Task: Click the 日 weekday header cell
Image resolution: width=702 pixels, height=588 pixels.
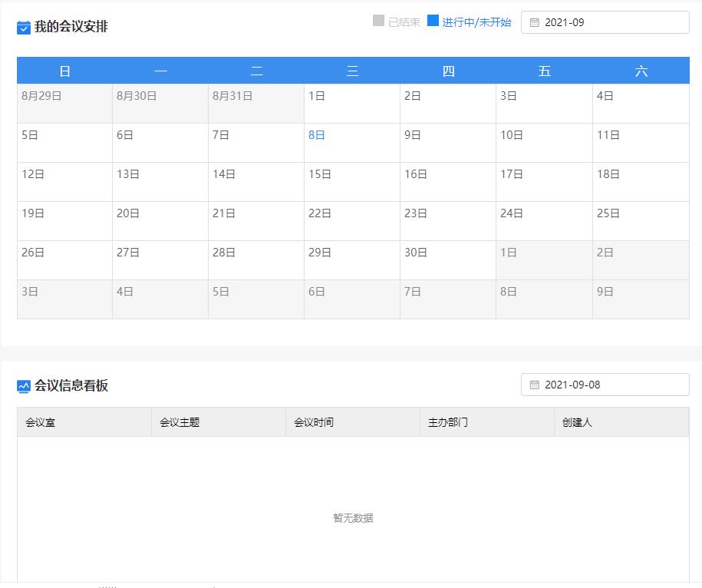Action: point(64,70)
